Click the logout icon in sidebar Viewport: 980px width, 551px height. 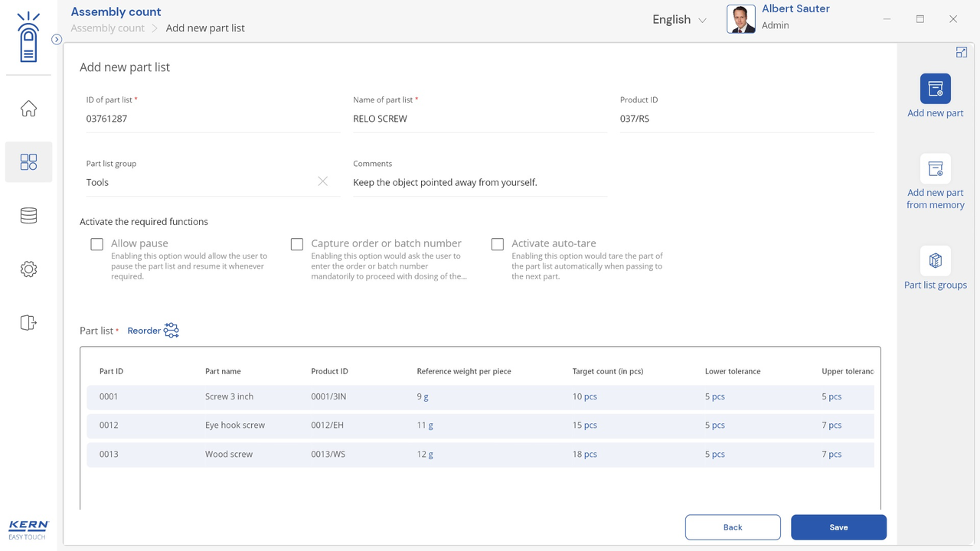coord(28,323)
